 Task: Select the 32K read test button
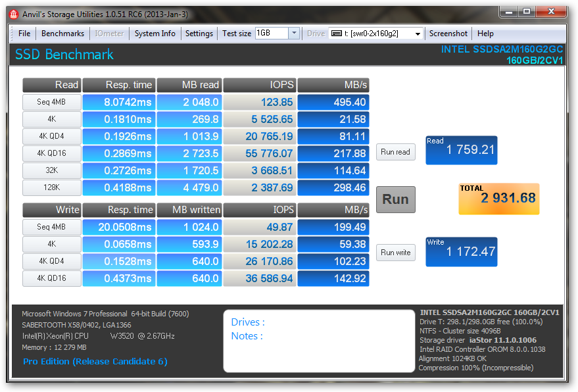click(x=51, y=170)
